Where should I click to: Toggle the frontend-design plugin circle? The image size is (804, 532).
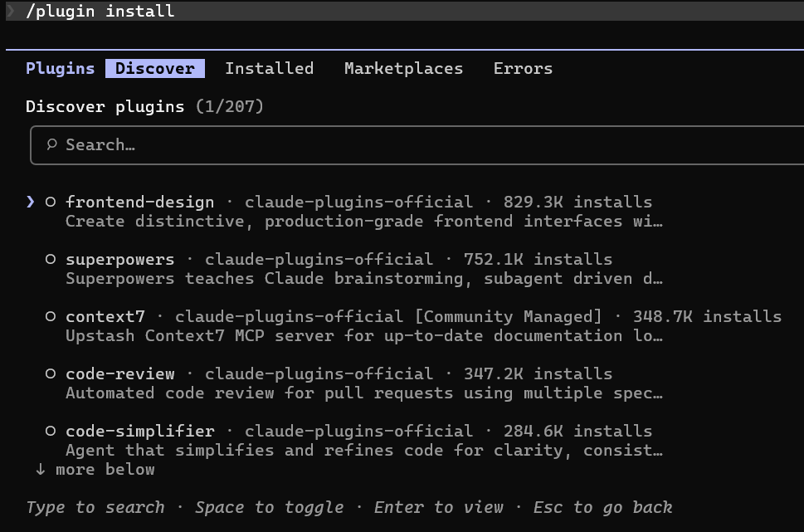pos(51,202)
